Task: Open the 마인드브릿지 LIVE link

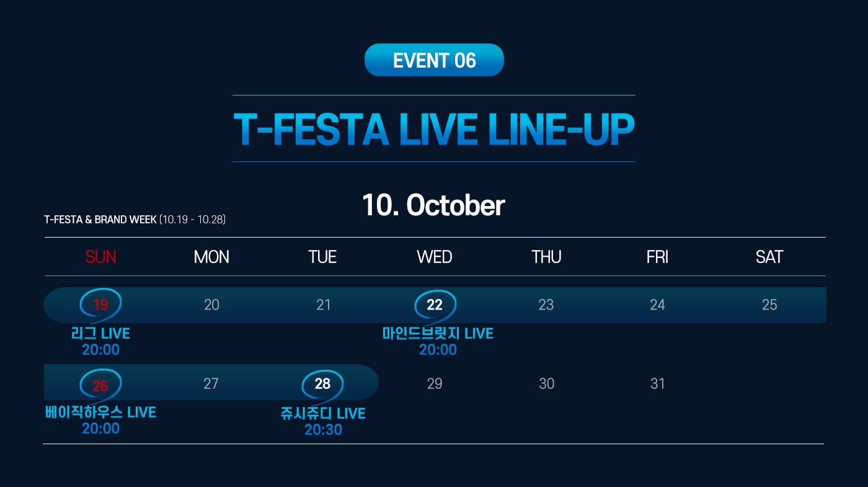Action: point(438,334)
